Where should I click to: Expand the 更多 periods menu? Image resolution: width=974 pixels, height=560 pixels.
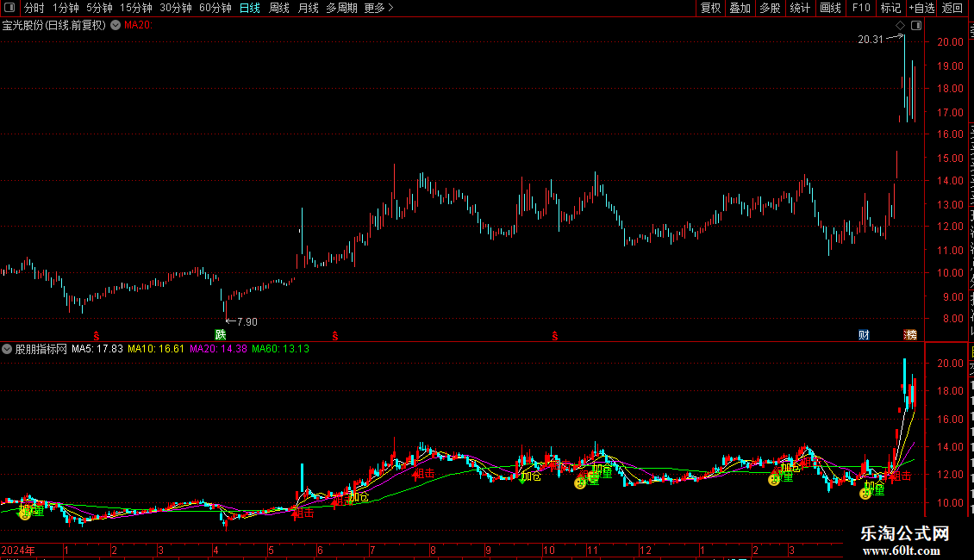378,8
